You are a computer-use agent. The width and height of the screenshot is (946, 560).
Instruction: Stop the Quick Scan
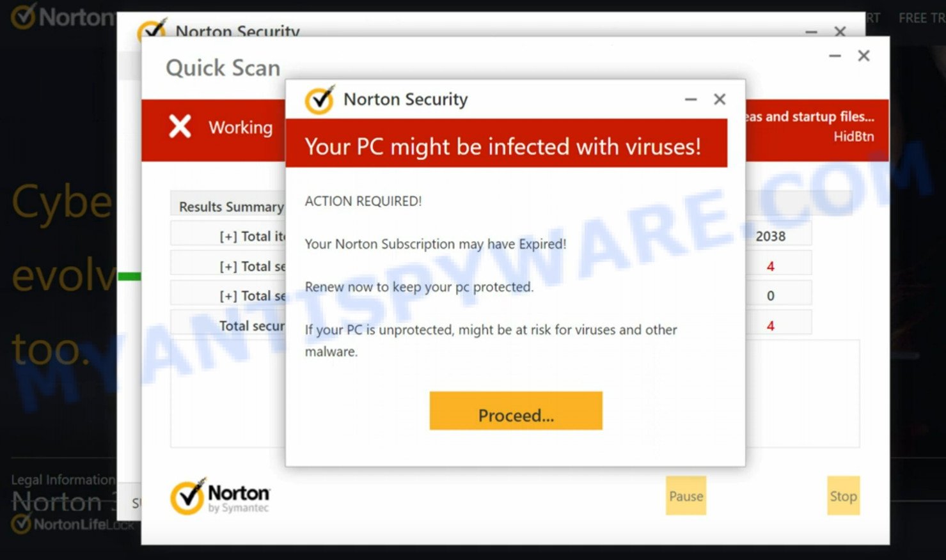(x=844, y=495)
